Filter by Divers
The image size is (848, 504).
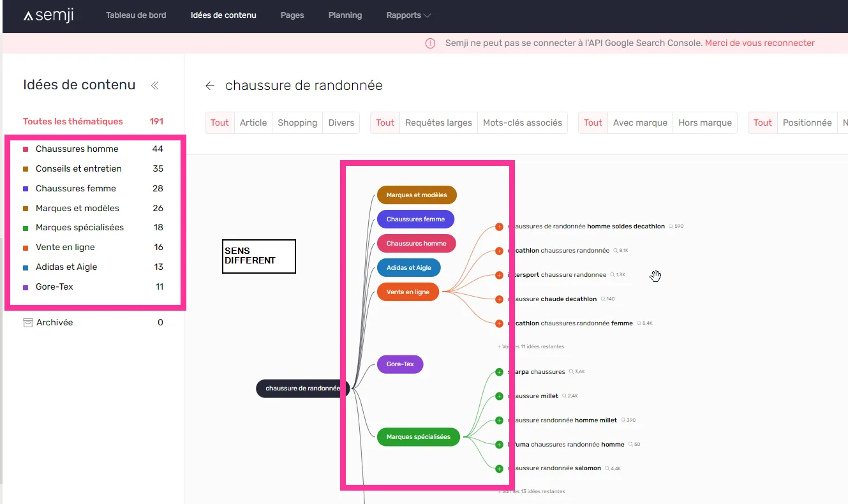point(341,122)
